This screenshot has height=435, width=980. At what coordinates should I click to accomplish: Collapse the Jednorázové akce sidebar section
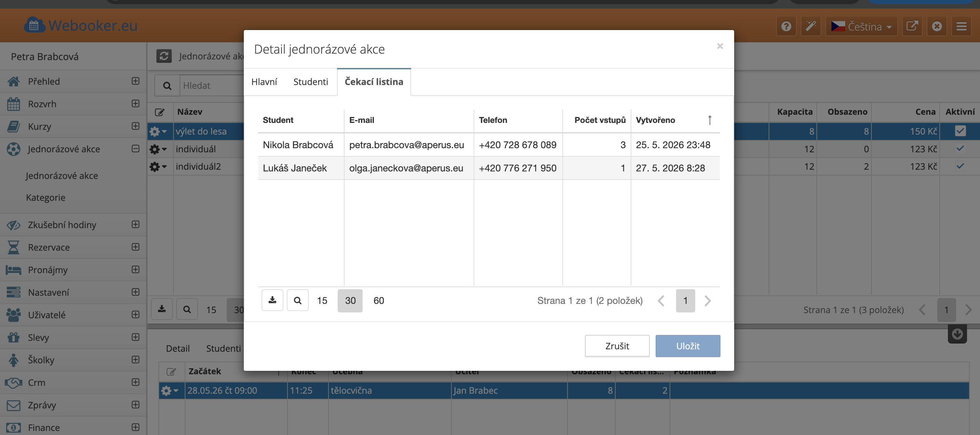[136, 149]
